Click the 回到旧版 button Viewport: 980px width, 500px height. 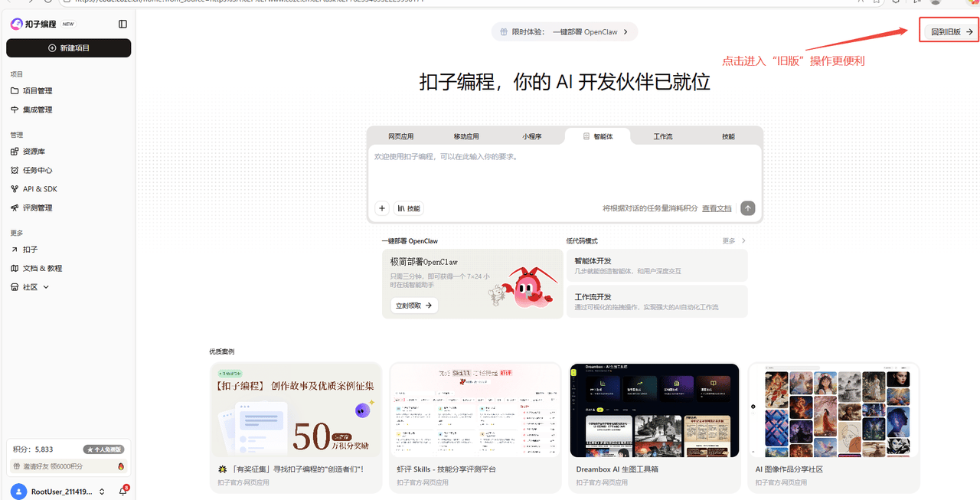949,32
